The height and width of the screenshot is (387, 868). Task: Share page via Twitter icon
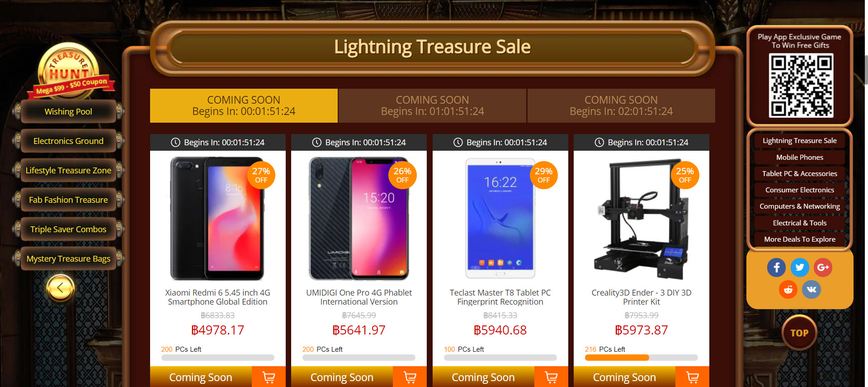800,268
